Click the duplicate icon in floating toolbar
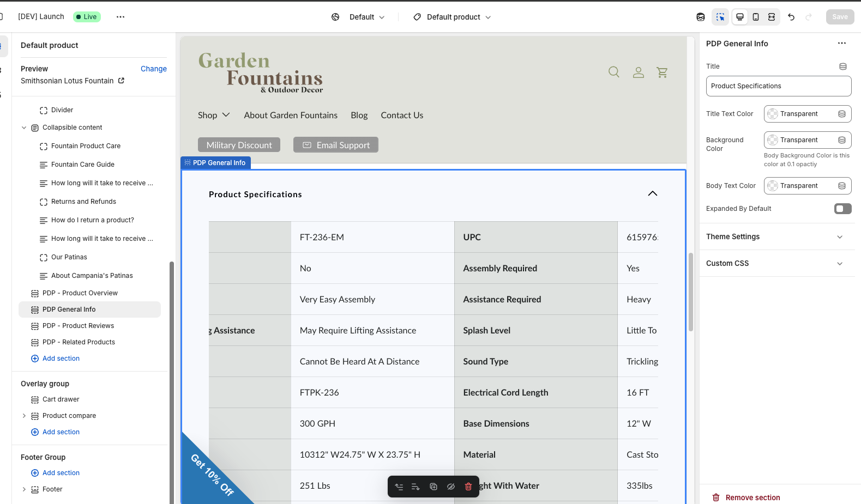The image size is (861, 504). [x=433, y=487]
